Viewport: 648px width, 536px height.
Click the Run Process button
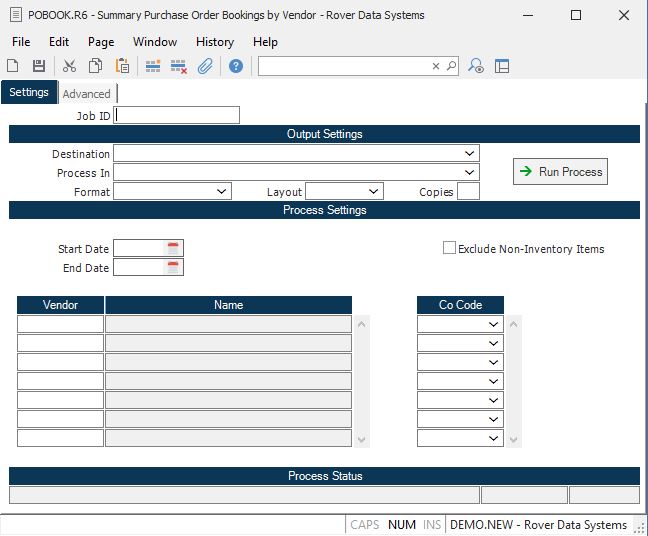[560, 172]
